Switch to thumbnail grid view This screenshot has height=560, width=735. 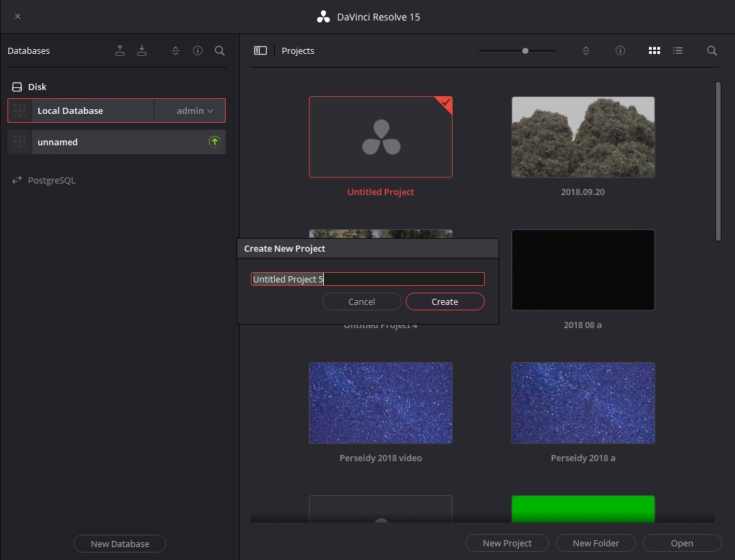tap(655, 50)
